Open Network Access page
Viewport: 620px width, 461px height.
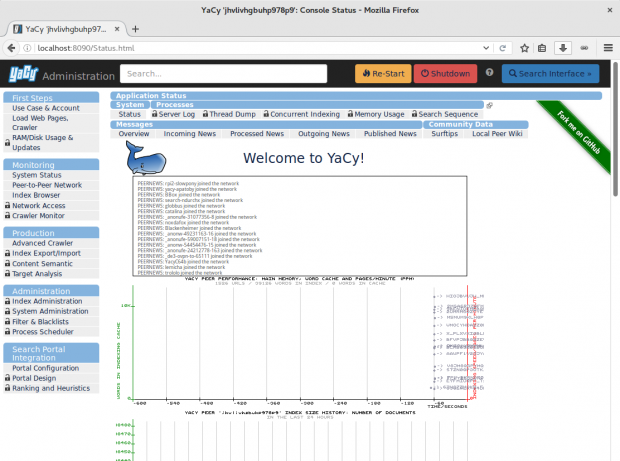[x=39, y=206]
